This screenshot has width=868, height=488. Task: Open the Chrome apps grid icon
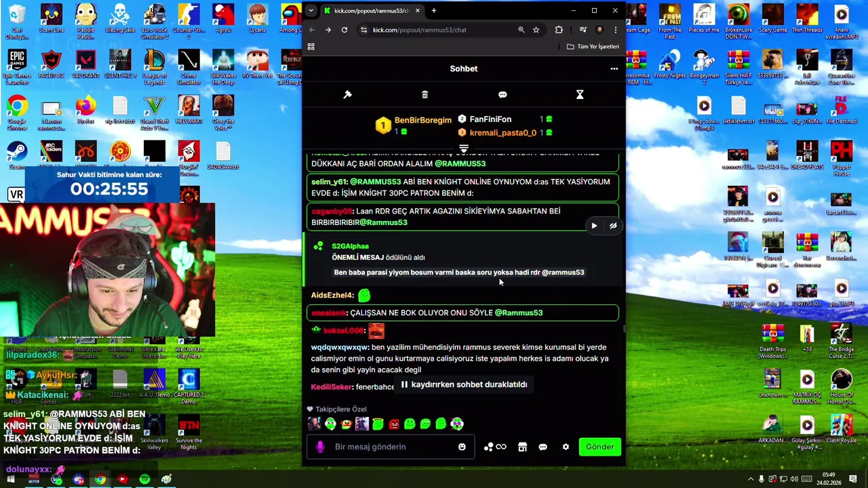click(311, 46)
